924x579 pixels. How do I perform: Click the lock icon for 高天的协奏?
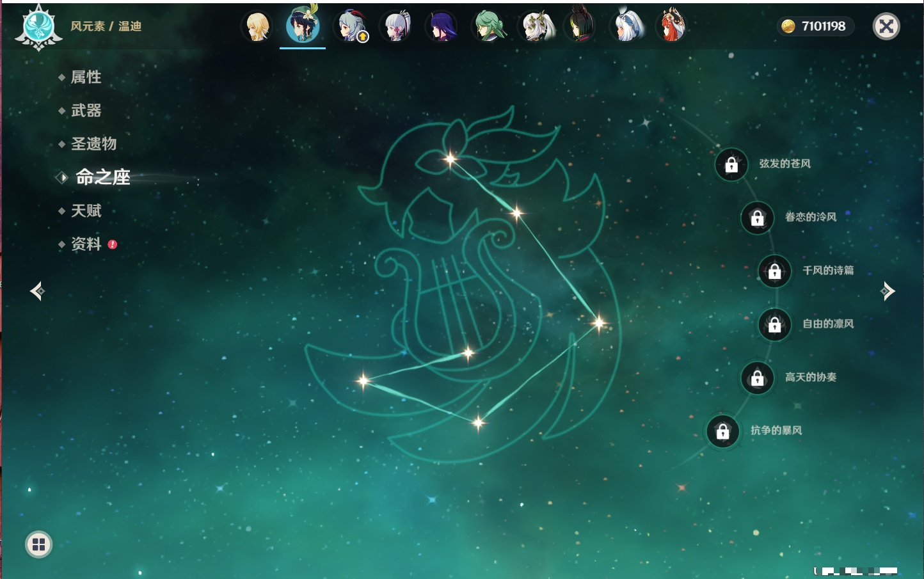click(758, 378)
